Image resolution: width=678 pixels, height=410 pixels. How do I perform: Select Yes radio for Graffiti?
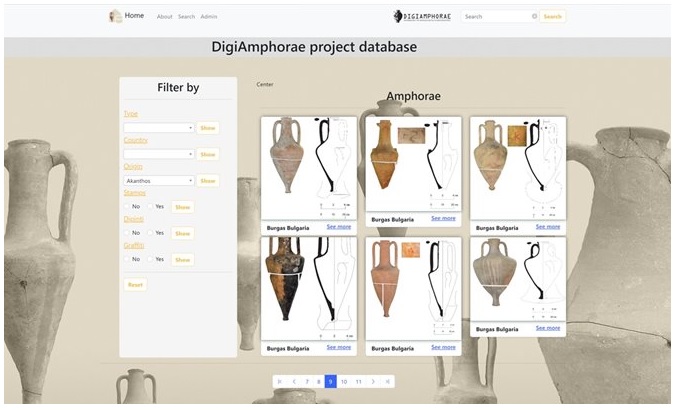[x=150, y=259]
